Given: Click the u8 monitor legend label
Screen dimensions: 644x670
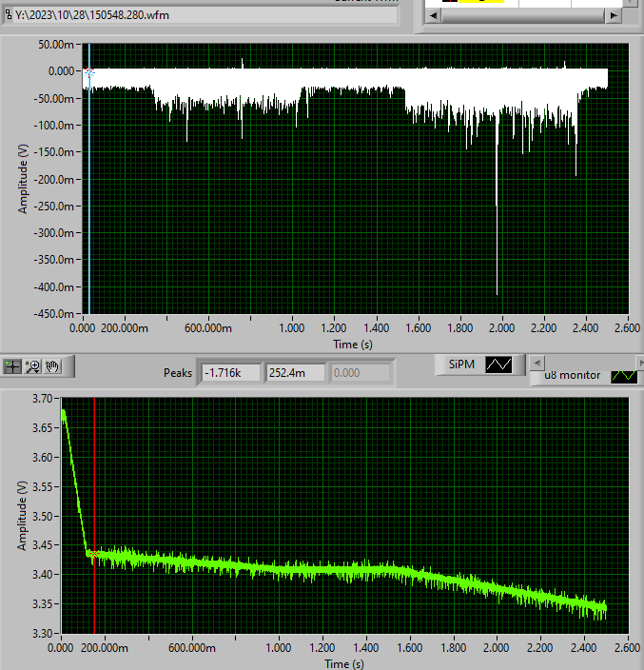Looking at the screenshot, I should [573, 375].
